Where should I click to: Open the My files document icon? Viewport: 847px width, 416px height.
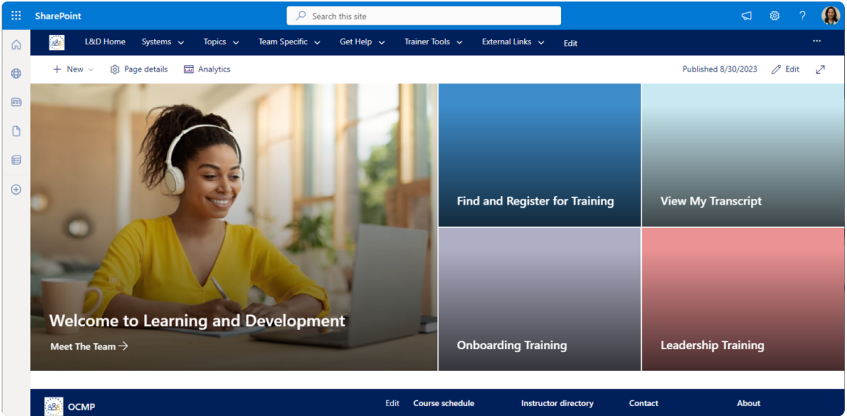pyautogui.click(x=16, y=131)
